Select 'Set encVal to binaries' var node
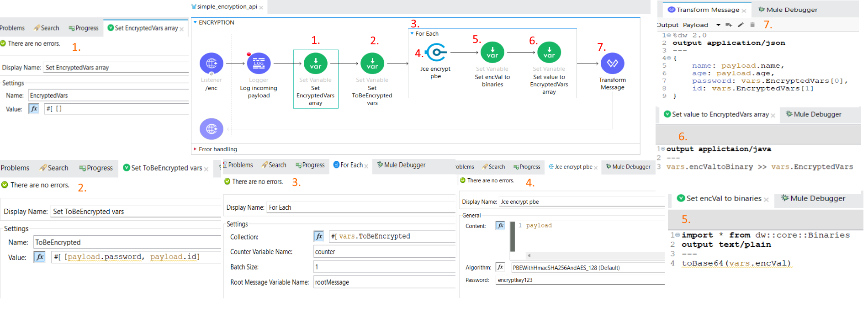Screen dimensions: 868x329 pyautogui.click(x=492, y=52)
